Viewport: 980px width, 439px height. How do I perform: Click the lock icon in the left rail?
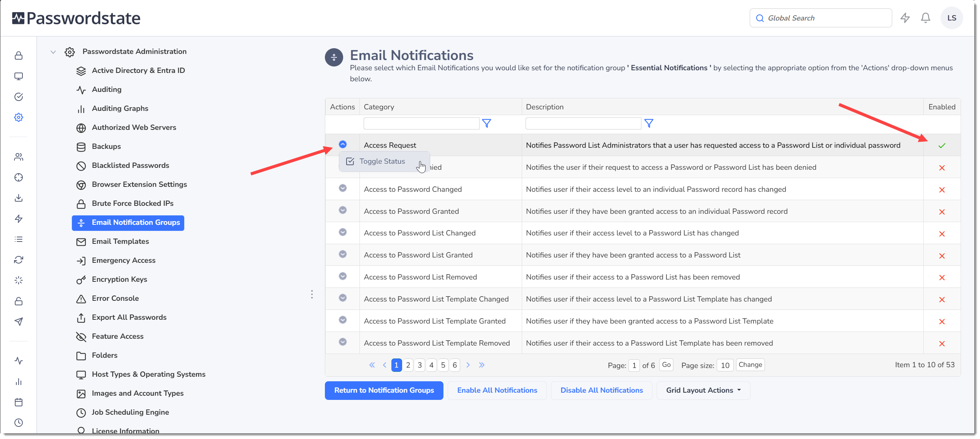click(18, 55)
